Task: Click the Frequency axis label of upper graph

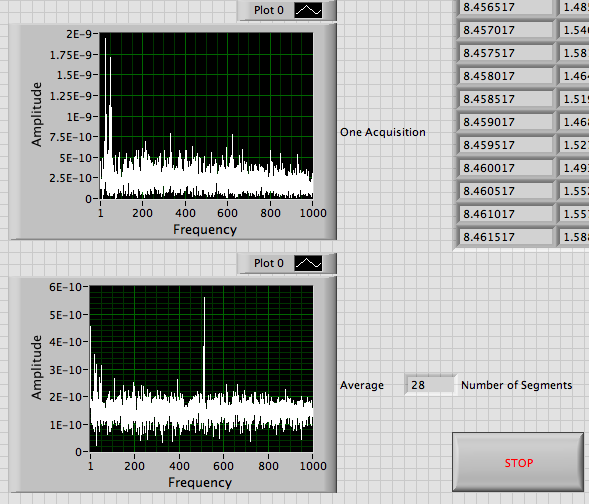Action: pyautogui.click(x=205, y=229)
